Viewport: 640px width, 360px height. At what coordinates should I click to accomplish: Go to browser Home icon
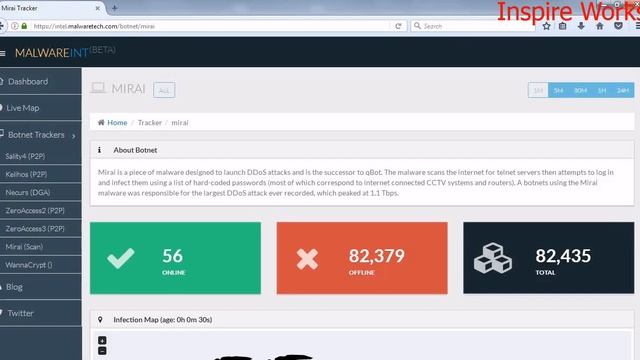coord(600,26)
